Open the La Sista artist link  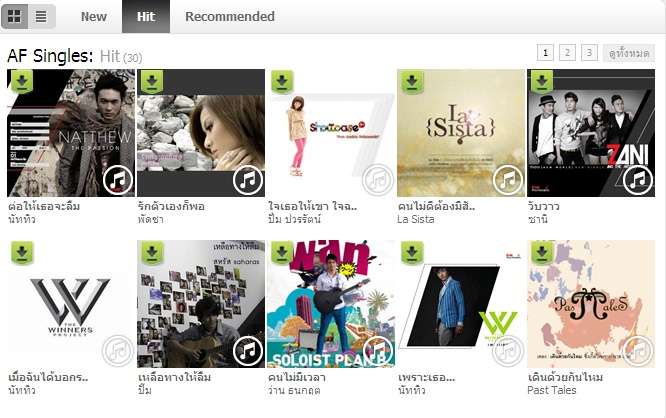tap(416, 219)
